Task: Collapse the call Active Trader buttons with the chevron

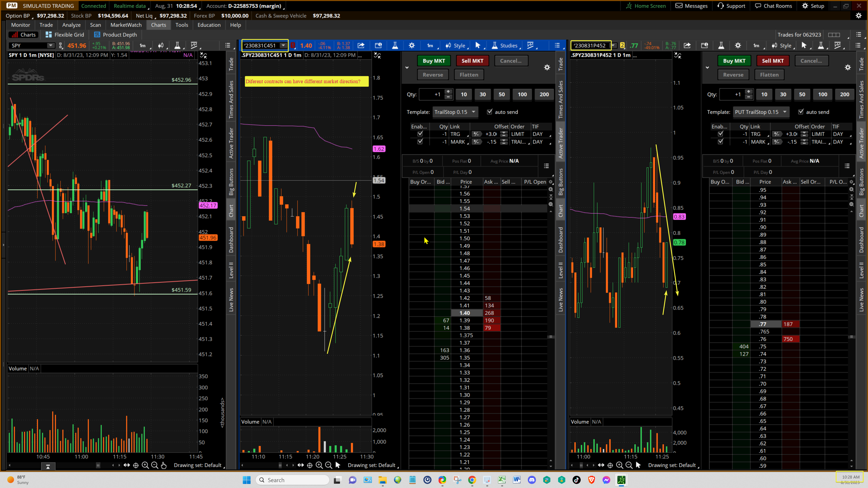Action: 407,67
